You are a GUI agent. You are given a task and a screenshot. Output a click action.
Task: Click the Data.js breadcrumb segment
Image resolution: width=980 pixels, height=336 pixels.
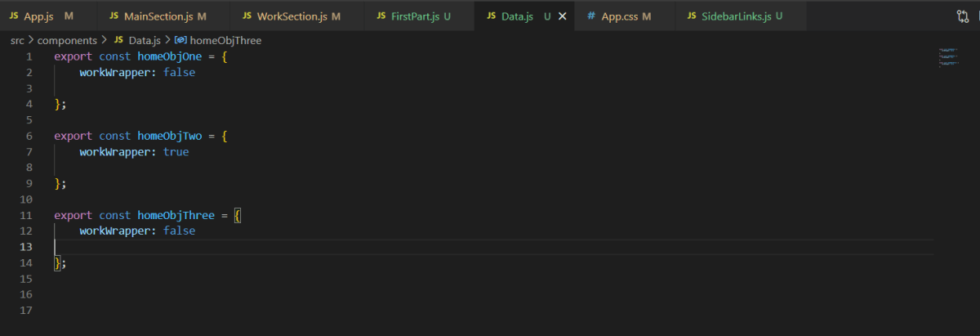tap(145, 40)
